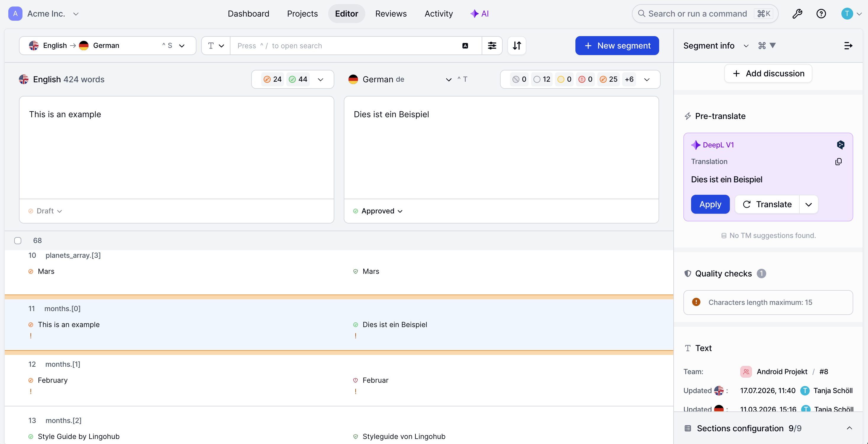Click the Acme Inc. workspace avatar
Image resolution: width=868 pixels, height=444 pixels.
coord(15,14)
